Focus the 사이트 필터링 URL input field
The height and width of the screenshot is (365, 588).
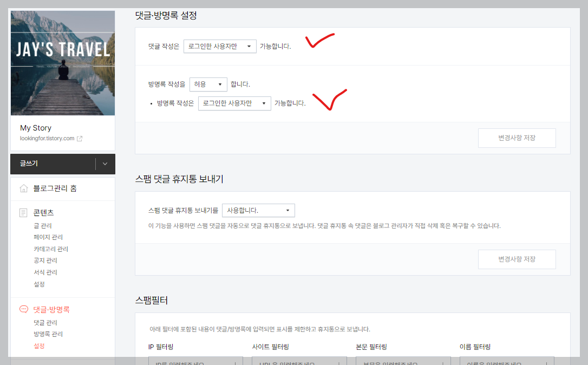[299, 361]
